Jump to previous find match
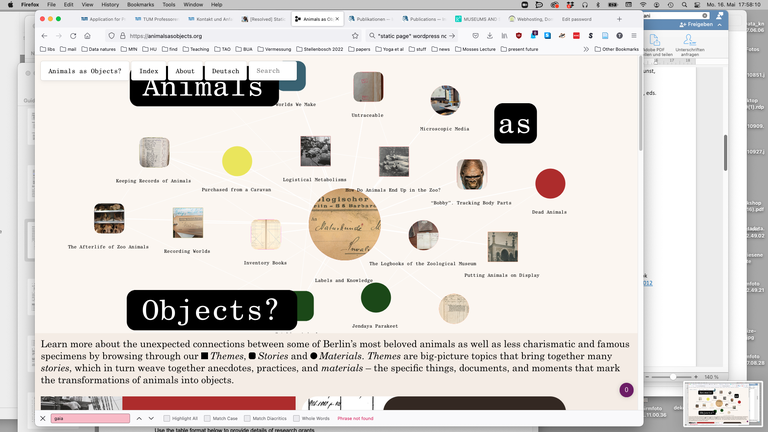This screenshot has width=768, height=432. (139, 418)
